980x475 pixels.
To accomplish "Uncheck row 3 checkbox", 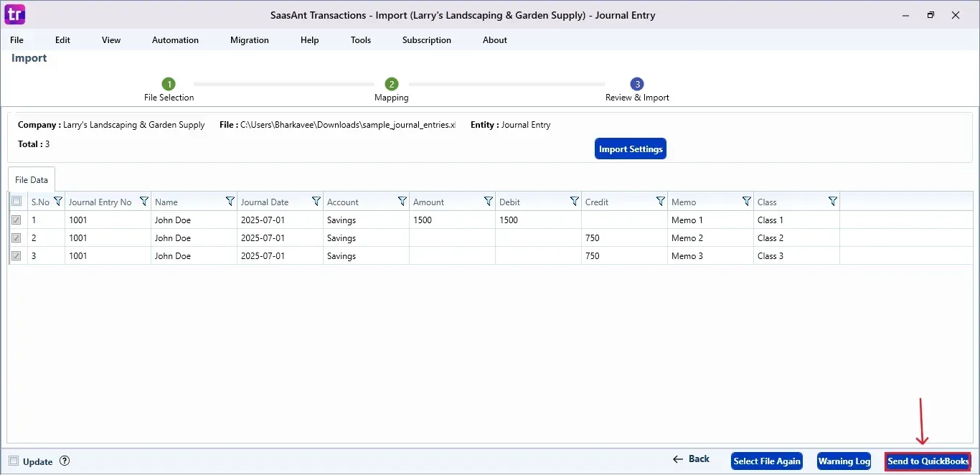I will (x=17, y=255).
